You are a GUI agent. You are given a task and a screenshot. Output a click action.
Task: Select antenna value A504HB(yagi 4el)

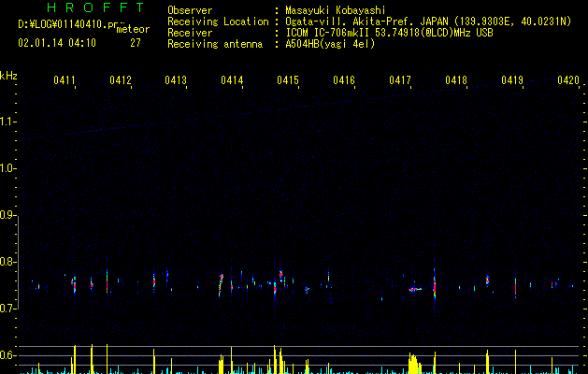point(330,44)
